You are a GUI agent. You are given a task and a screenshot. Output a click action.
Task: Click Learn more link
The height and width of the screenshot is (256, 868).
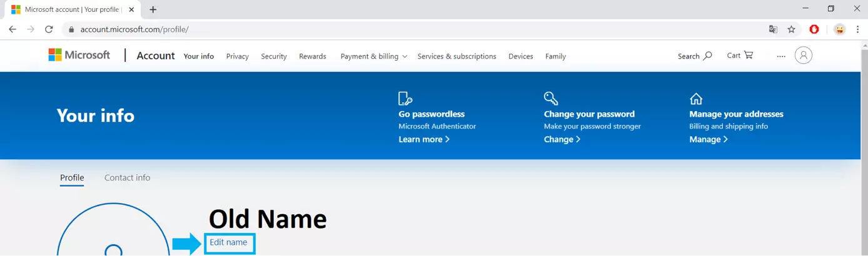coord(424,139)
